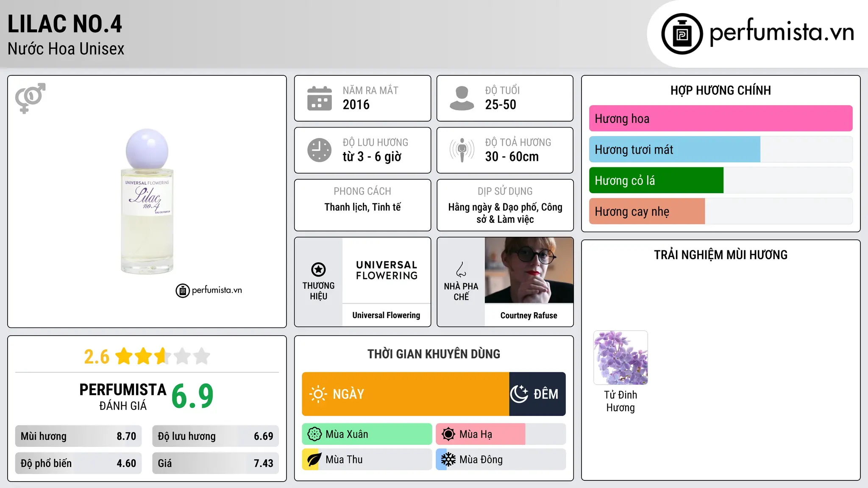Select the Hương cỏ lá accord bar
868x488 pixels.
click(x=721, y=180)
